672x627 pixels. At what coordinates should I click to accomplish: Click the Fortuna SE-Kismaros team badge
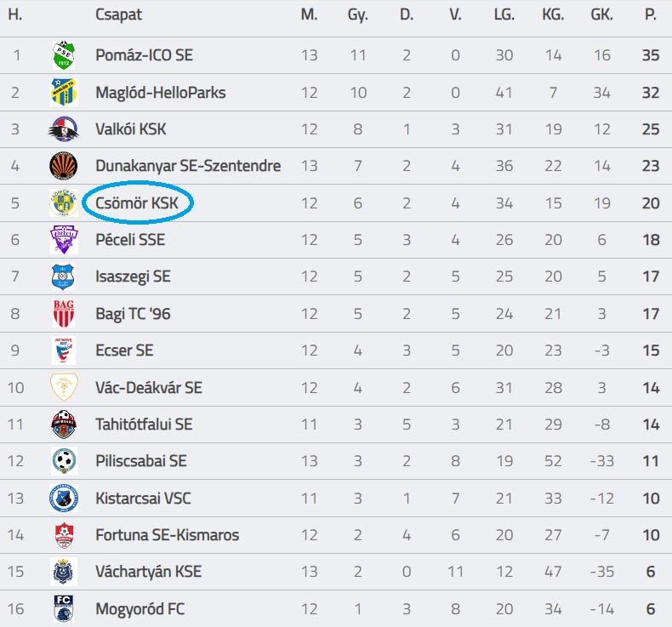(64, 535)
